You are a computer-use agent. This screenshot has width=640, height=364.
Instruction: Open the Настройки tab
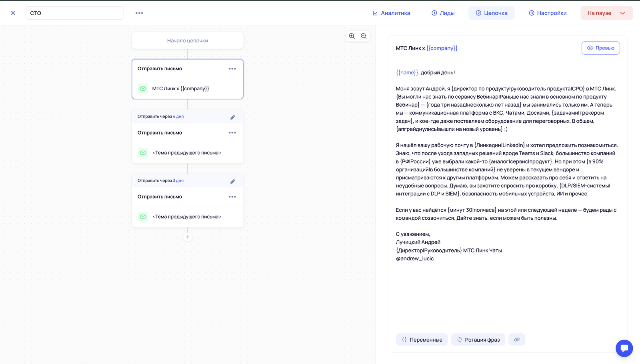548,13
